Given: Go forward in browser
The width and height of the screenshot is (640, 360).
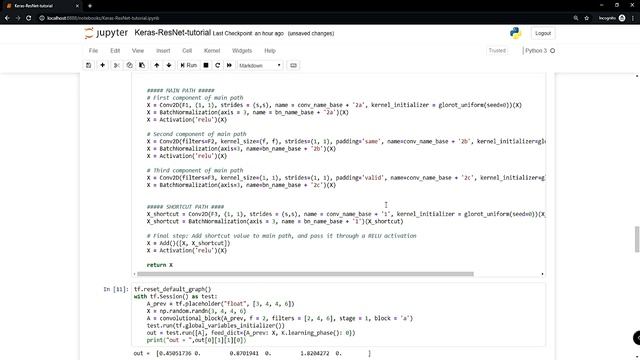Looking at the screenshot, I should tap(18, 18).
